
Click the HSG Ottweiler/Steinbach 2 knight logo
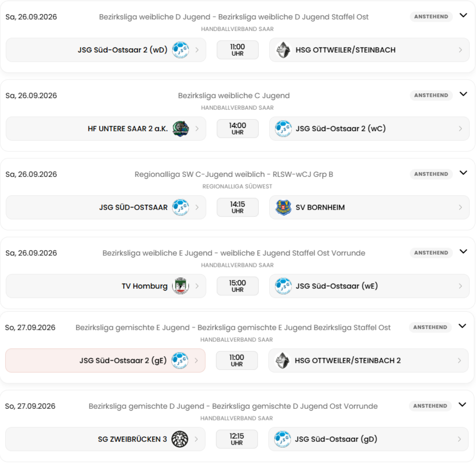(x=282, y=360)
